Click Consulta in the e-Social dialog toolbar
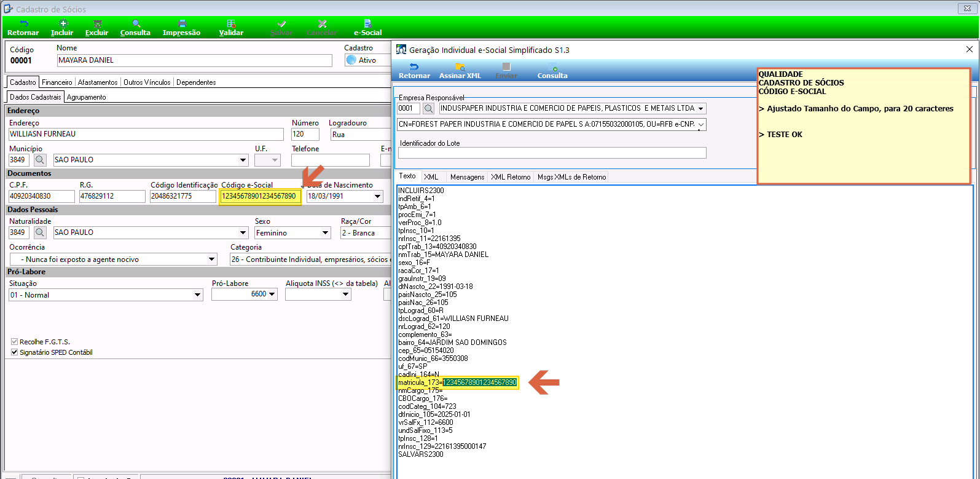The image size is (980, 479). 552,71
